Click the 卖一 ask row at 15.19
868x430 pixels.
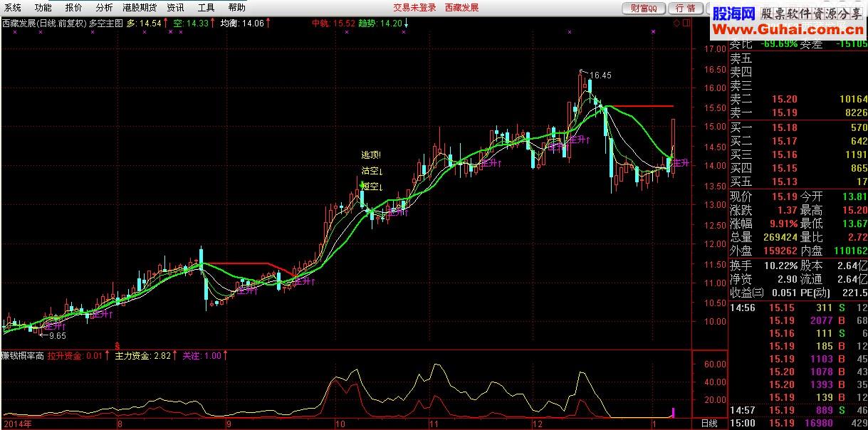click(799, 112)
